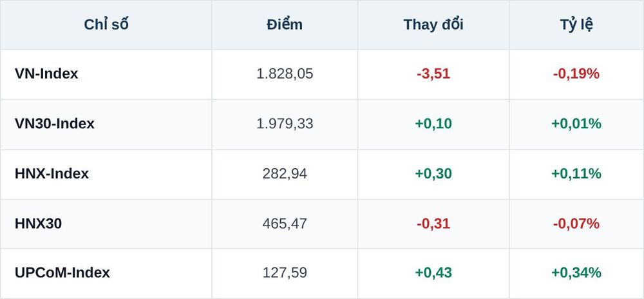Screen dimensions: 644x299
Task: Click the red -3,51 change value
Action: pos(433,74)
